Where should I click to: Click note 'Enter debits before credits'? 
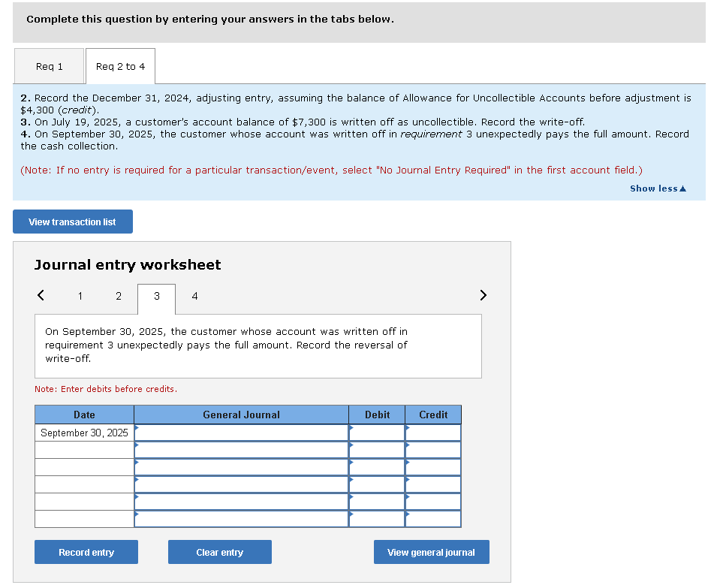coord(106,389)
